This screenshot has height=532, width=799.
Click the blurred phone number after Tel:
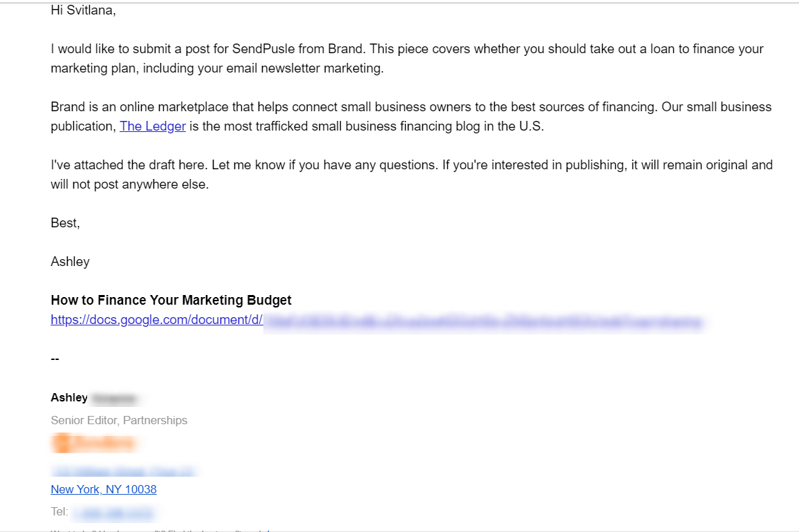point(113,513)
